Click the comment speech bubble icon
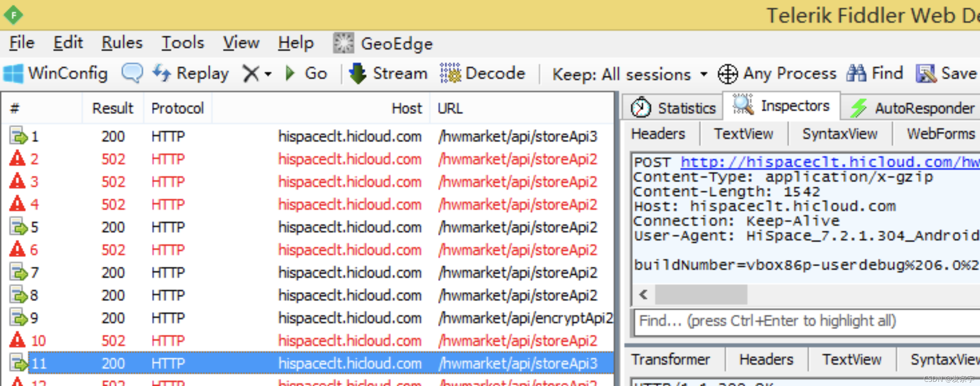This screenshot has height=386, width=980. pyautogui.click(x=132, y=73)
